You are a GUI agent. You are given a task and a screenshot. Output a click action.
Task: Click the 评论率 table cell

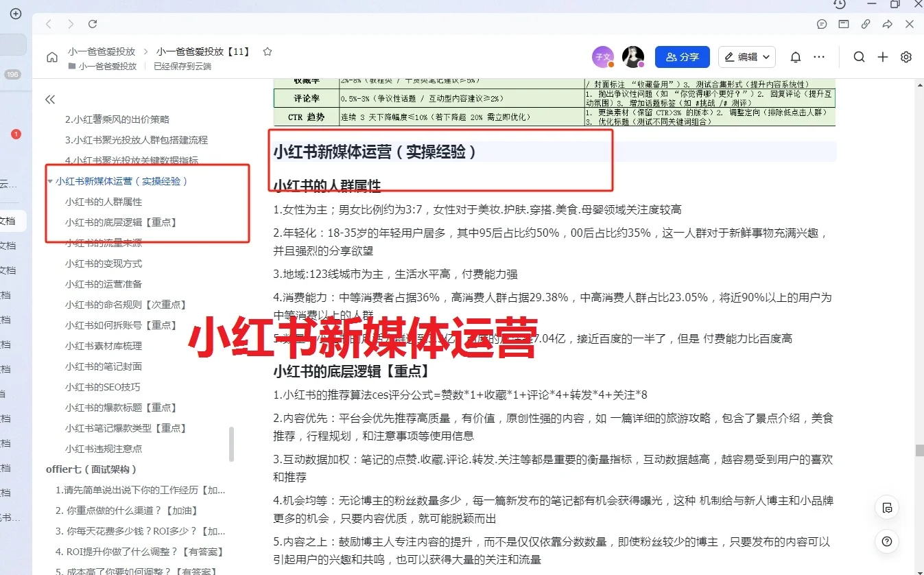click(306, 99)
